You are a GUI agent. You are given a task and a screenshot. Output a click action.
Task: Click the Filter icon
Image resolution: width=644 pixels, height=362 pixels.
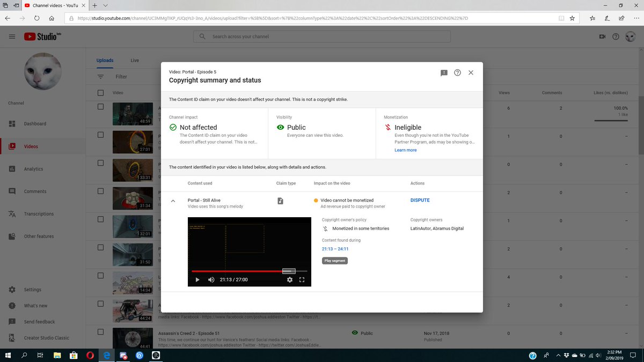tap(100, 77)
